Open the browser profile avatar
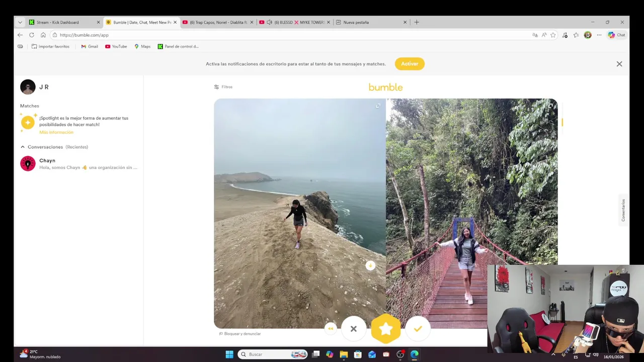Screen dimensions: 644x362 point(588,35)
